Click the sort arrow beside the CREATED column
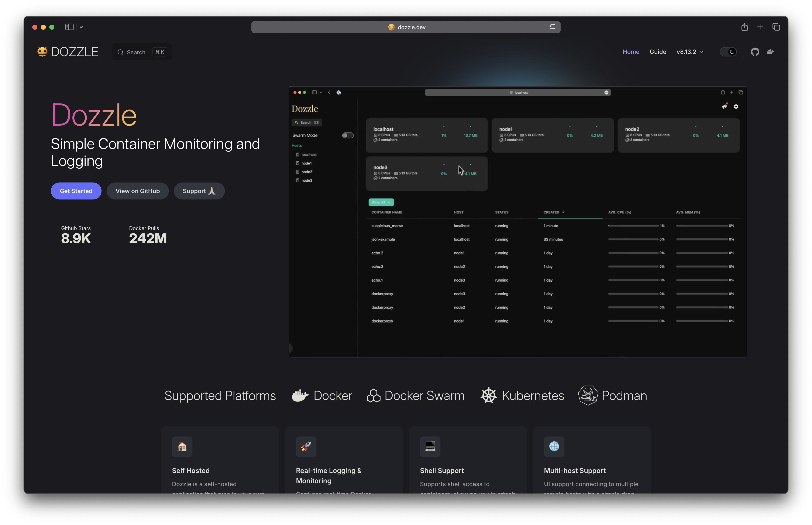812x525 pixels. click(x=563, y=212)
